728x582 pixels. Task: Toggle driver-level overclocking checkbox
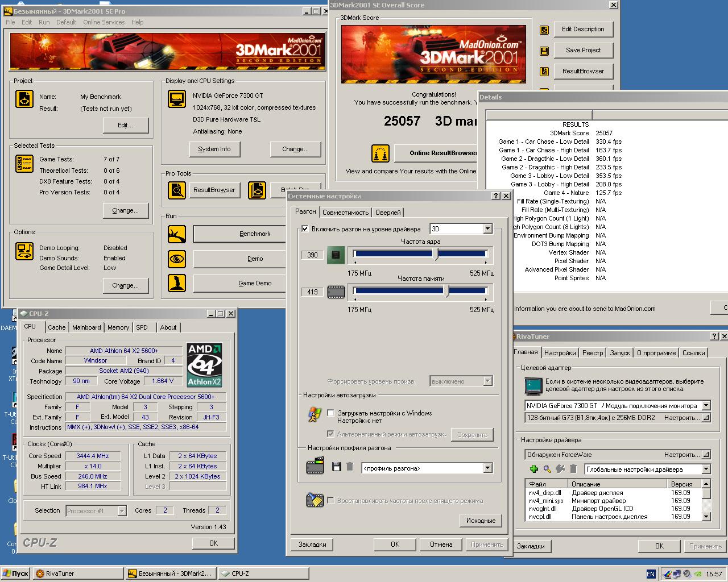pyautogui.click(x=305, y=229)
